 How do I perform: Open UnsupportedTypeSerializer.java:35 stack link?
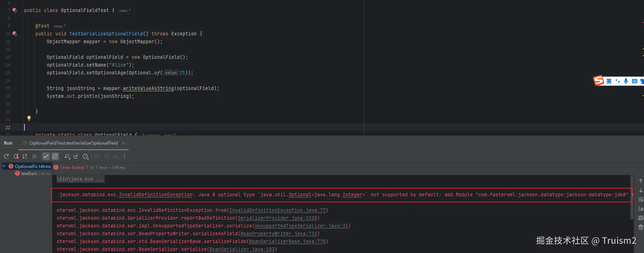[301, 226]
